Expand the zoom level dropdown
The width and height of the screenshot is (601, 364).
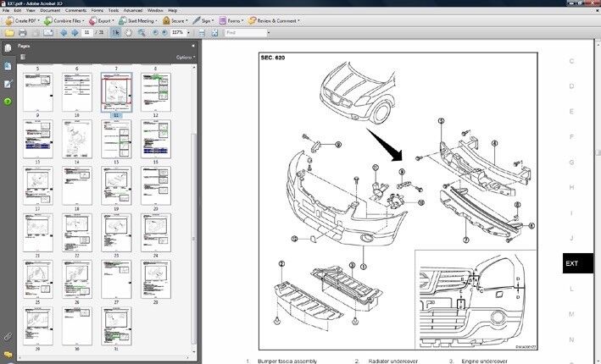188,32
